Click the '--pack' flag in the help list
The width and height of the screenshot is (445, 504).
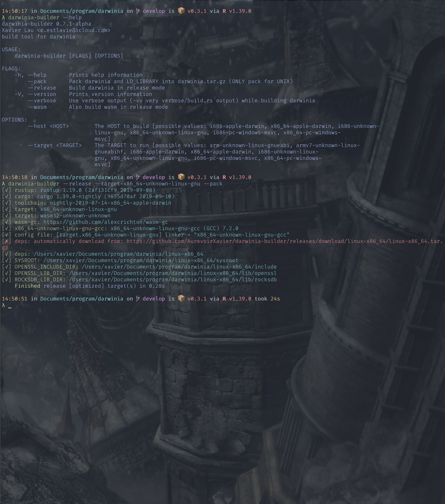(x=37, y=81)
